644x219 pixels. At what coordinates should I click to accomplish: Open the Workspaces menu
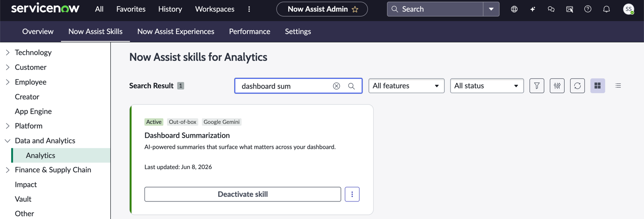[215, 9]
